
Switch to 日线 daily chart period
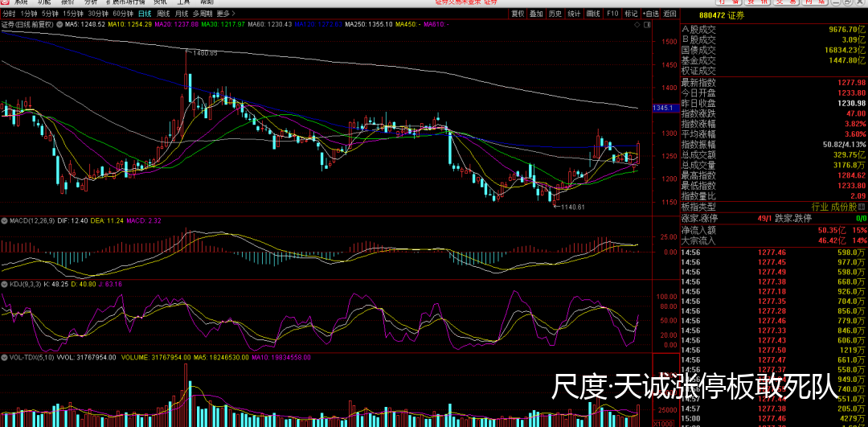(x=145, y=14)
